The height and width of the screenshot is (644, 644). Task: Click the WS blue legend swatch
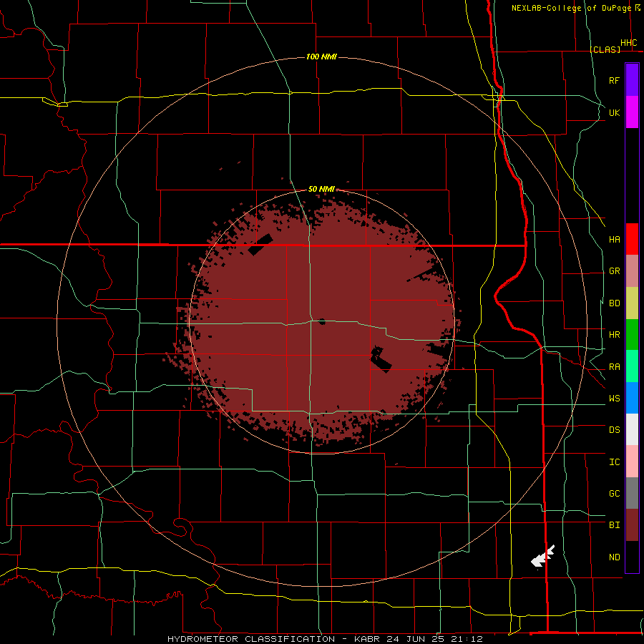tap(632, 398)
